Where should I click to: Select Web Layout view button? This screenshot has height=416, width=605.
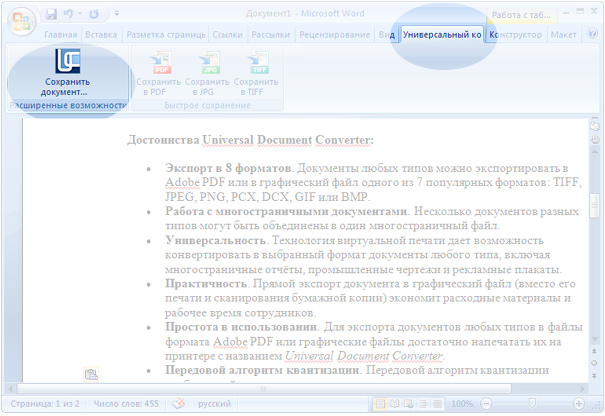click(x=408, y=404)
